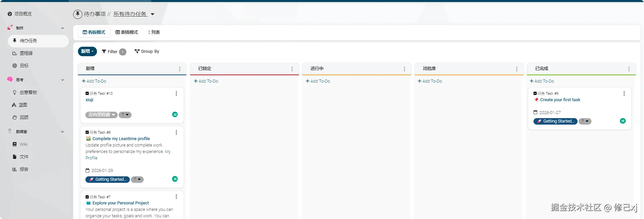Click assignee avatar on Task #8 card
Screen dimensions: 644x219
coord(175,179)
